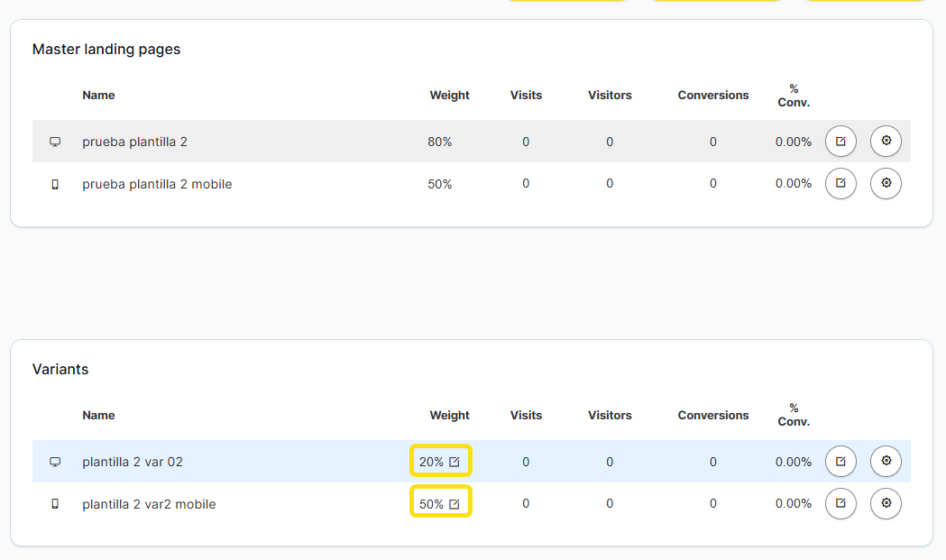Click mobile icon beside plantilla 2 var2 mobile

point(55,504)
